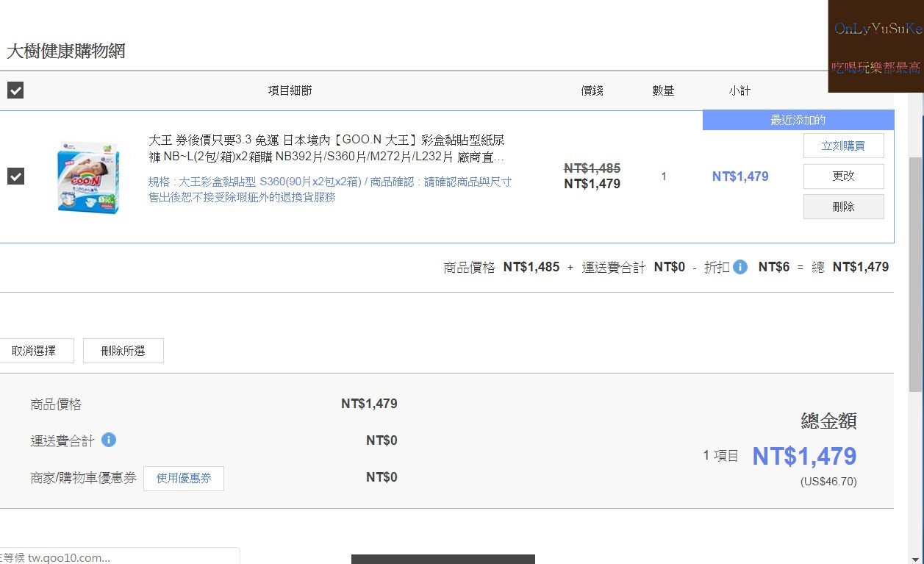Click the 刪除所選 (Delete Selected) button
Image resolution: width=924 pixels, height=564 pixels.
pos(123,351)
